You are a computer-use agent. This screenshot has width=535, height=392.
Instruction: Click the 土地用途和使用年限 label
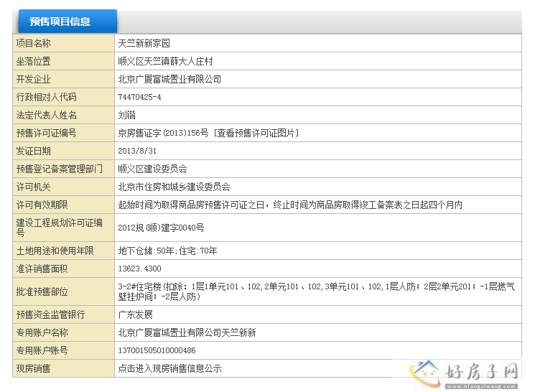tap(55, 251)
